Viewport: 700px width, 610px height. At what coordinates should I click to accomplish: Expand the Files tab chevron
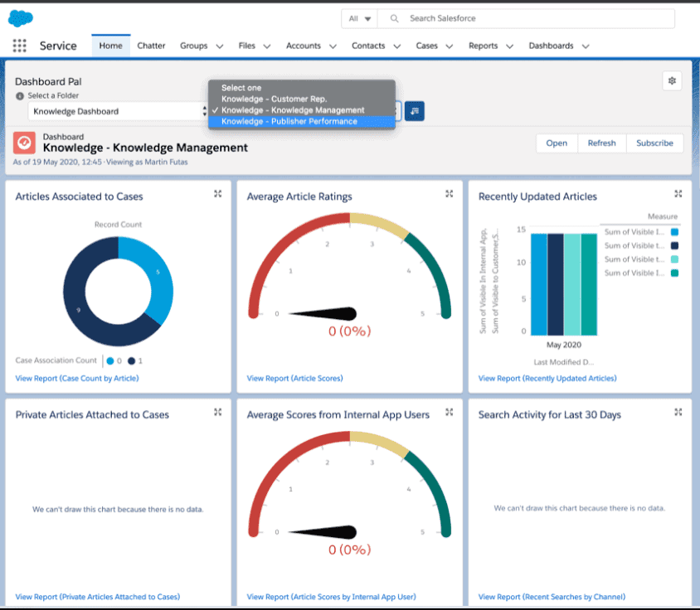point(267,46)
